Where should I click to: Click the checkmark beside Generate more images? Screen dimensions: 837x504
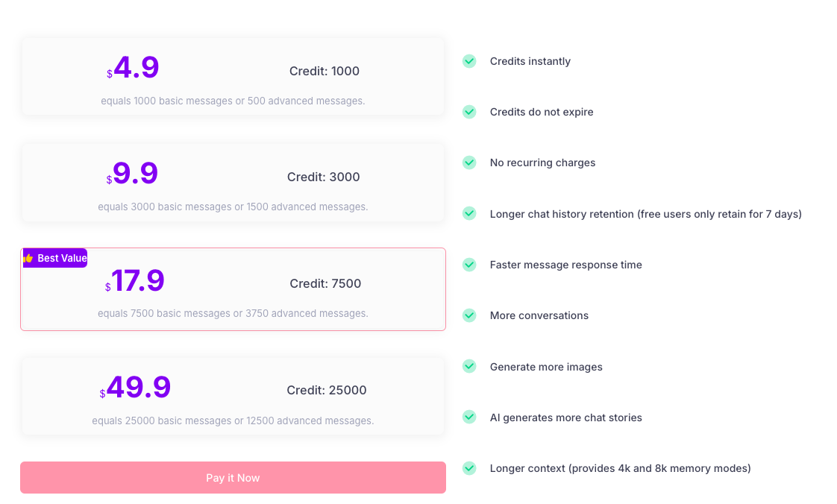point(469,366)
